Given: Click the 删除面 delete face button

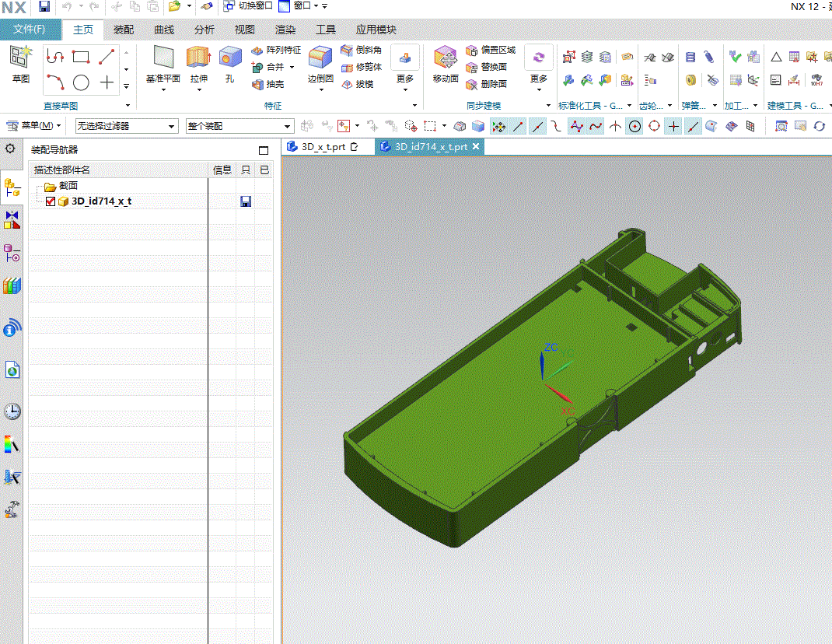Looking at the screenshot, I should click(x=486, y=84).
